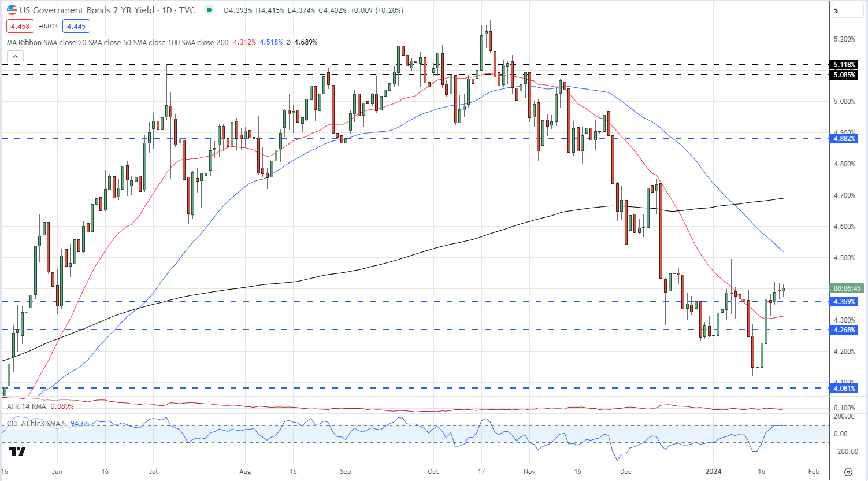Click the 08:06:45 countdown price label
This screenshot has width=868, height=481.
(x=847, y=288)
